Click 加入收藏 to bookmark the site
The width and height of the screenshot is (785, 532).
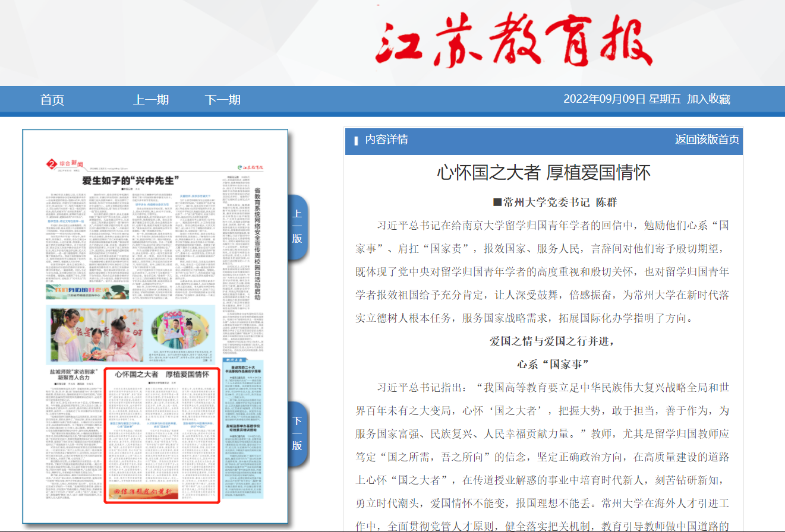click(x=708, y=100)
